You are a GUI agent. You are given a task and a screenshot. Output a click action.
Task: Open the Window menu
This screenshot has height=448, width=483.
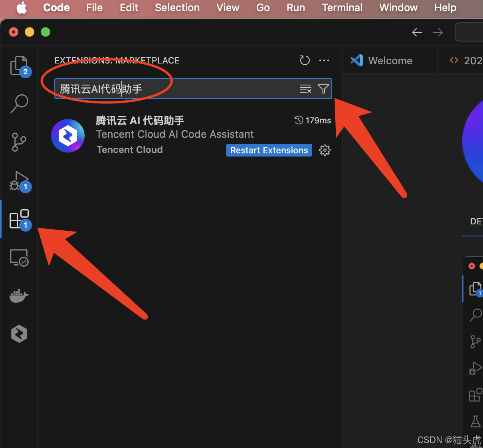pos(398,8)
